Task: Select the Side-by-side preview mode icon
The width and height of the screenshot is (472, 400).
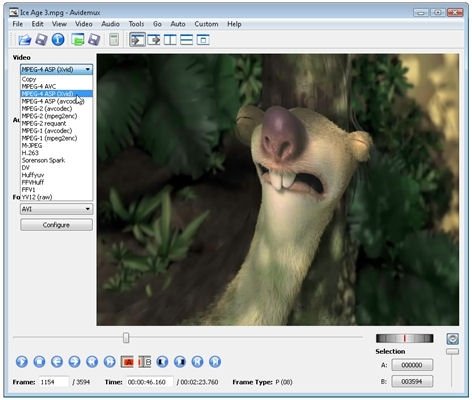Action: (170, 40)
